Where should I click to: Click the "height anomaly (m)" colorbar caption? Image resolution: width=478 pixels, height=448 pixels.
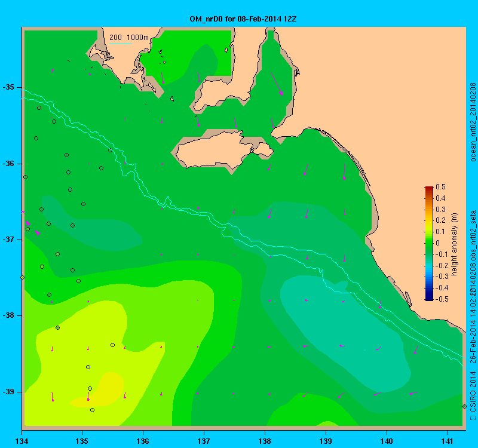(x=455, y=244)
